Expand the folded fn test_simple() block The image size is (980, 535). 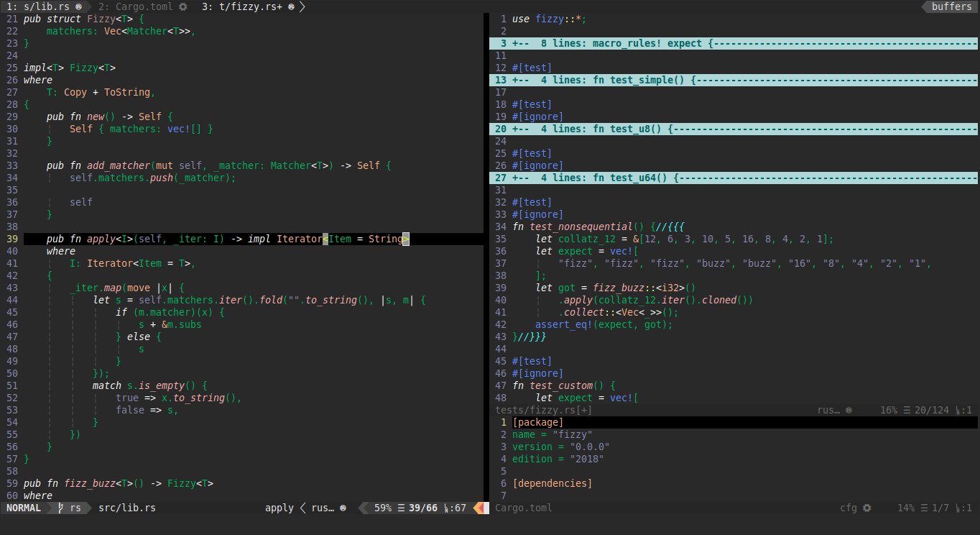pos(734,80)
